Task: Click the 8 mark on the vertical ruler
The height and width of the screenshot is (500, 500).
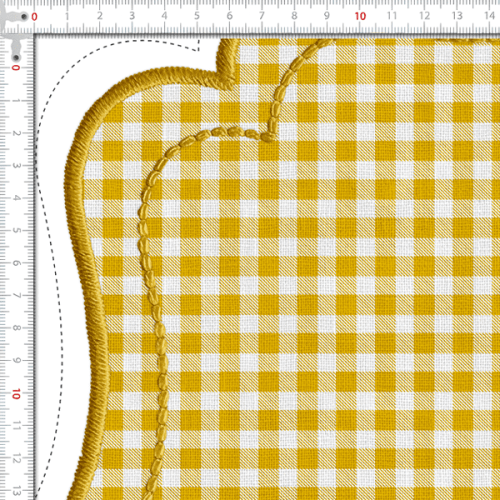Action: click(x=16, y=328)
